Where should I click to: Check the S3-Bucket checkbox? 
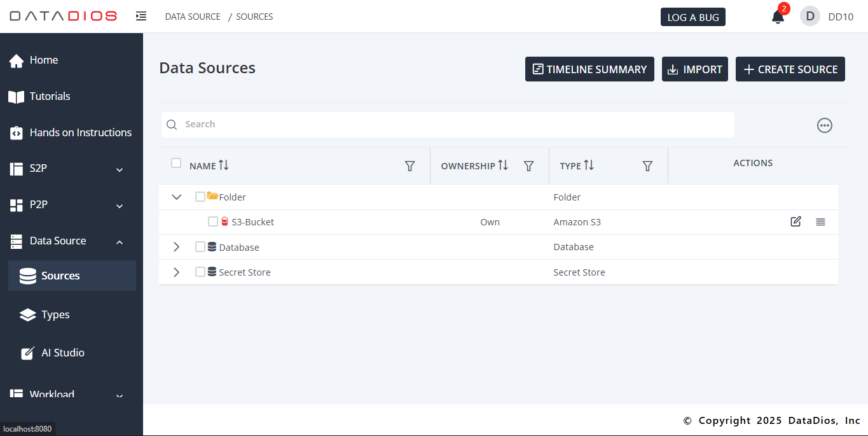click(213, 222)
